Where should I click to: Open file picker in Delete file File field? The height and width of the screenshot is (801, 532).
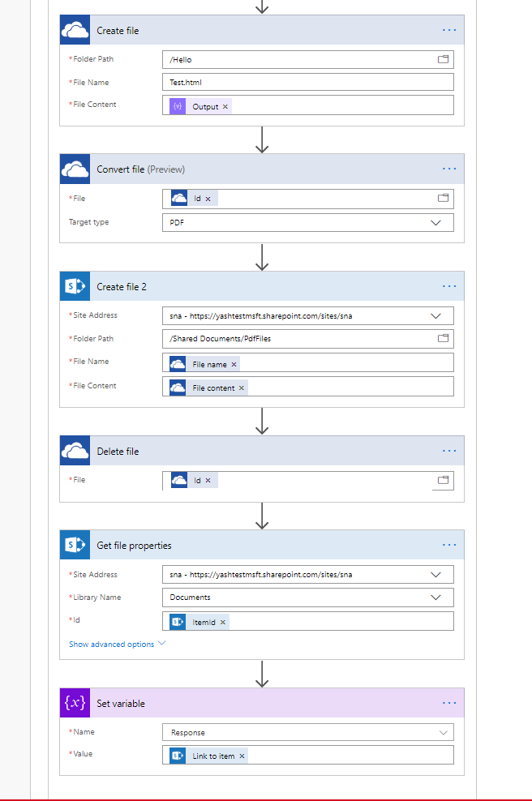(x=443, y=480)
